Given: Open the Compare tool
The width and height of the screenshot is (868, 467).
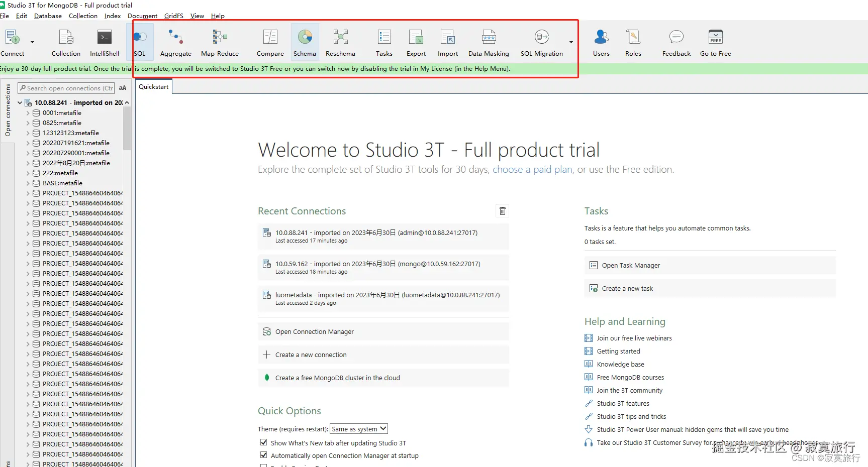Looking at the screenshot, I should click(270, 42).
